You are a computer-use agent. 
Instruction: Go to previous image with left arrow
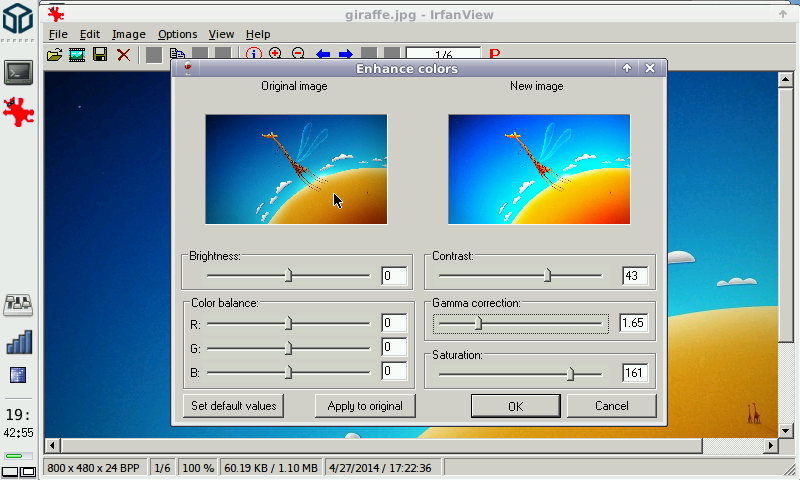323,54
